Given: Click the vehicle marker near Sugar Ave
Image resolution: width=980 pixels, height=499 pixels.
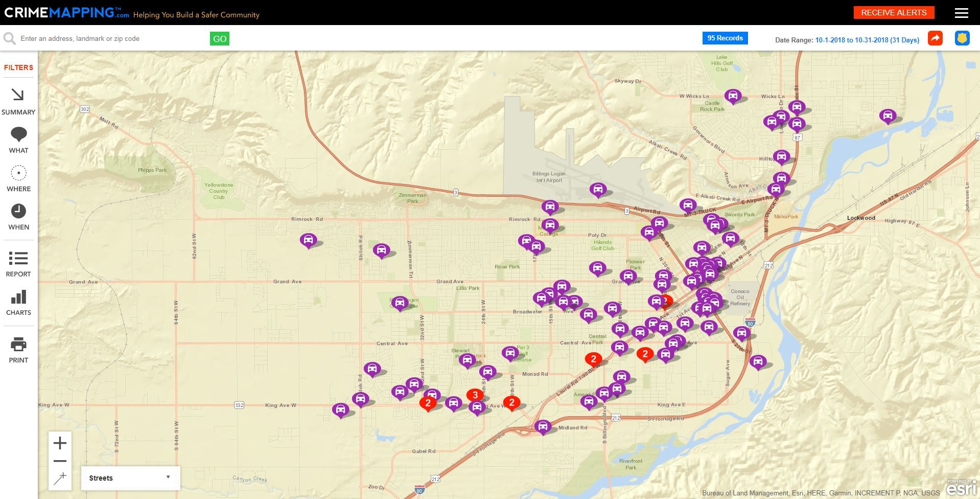Looking at the screenshot, I should click(758, 362).
